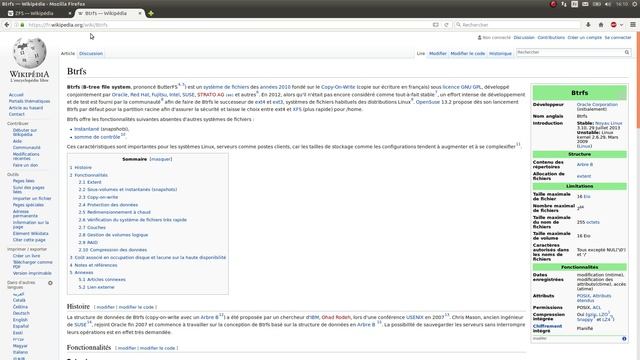
Task: Open Oracle Corporation in infobox
Action: click(597, 104)
